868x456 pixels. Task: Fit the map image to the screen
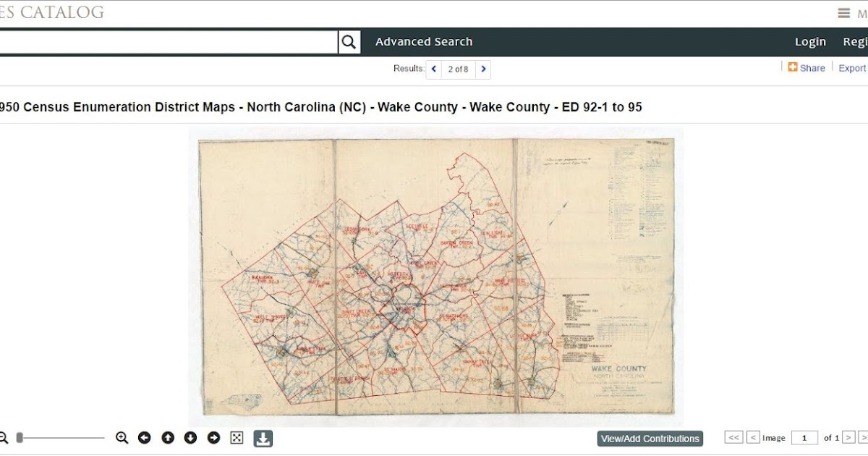(237, 437)
